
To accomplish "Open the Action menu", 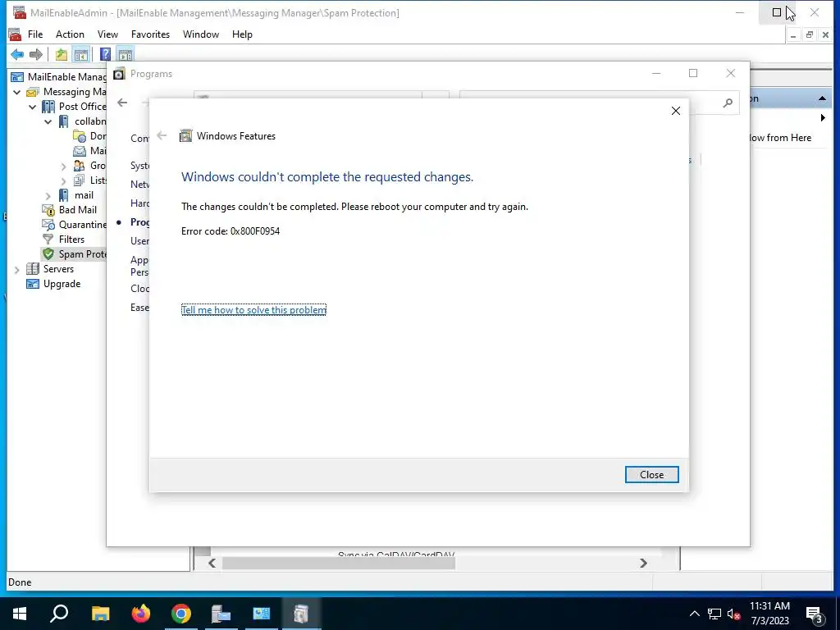I will coord(71,34).
